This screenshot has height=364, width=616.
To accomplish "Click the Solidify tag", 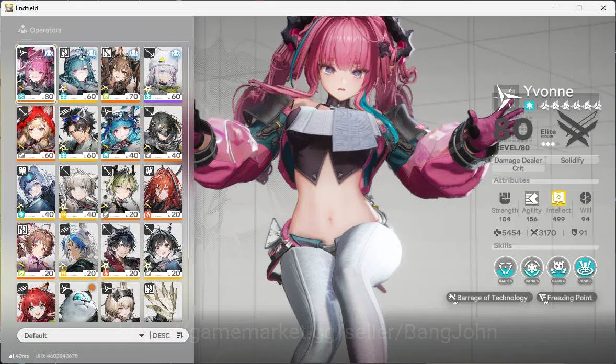I will [x=572, y=160].
